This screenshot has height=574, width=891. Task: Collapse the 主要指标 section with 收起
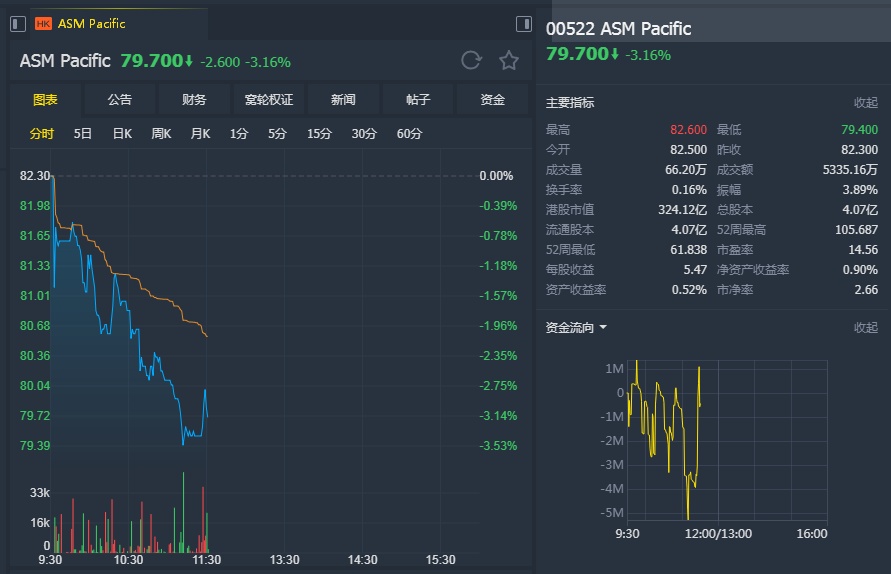pyautogui.click(x=865, y=103)
